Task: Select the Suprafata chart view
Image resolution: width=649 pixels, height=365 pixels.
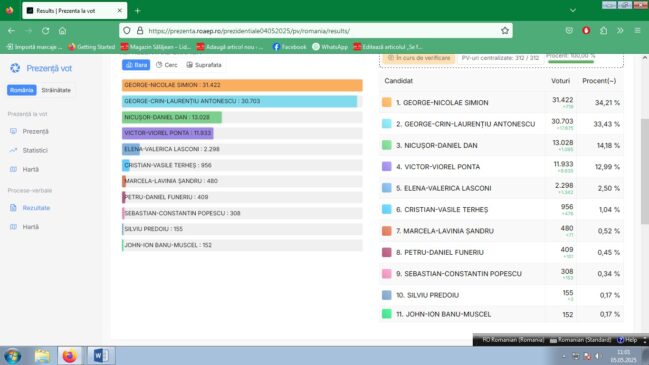Action: [204, 65]
